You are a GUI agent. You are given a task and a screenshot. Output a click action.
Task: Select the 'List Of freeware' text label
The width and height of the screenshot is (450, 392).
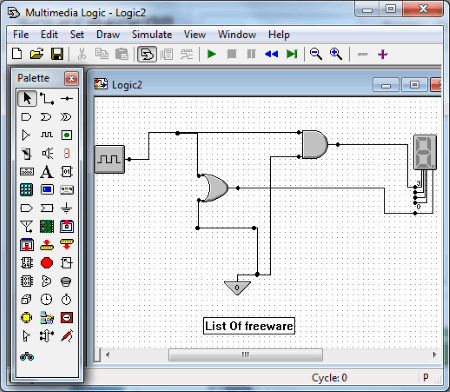[249, 326]
